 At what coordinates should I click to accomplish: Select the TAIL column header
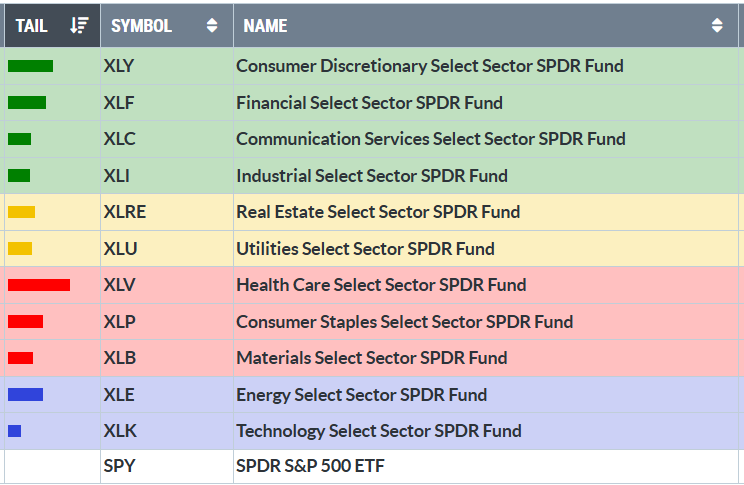32,26
